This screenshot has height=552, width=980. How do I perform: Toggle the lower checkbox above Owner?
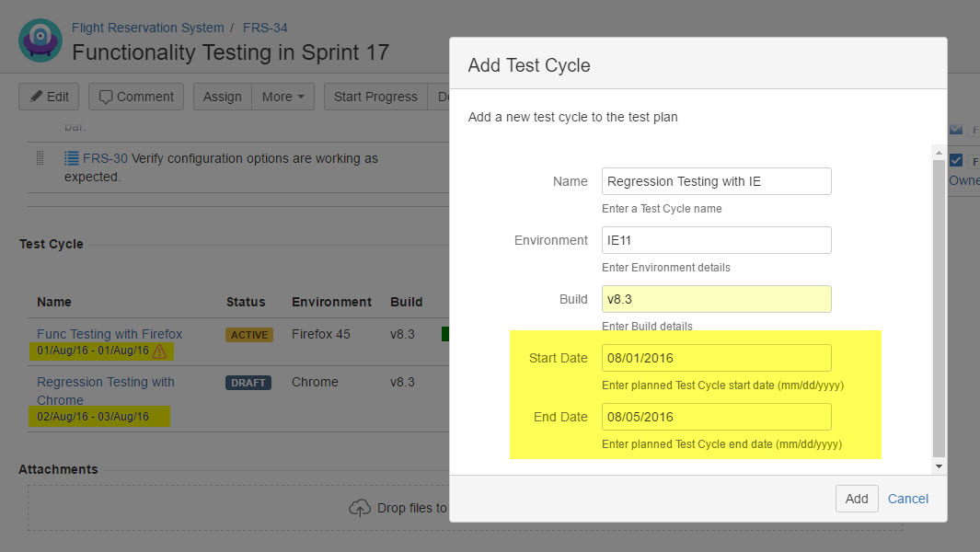pos(956,160)
